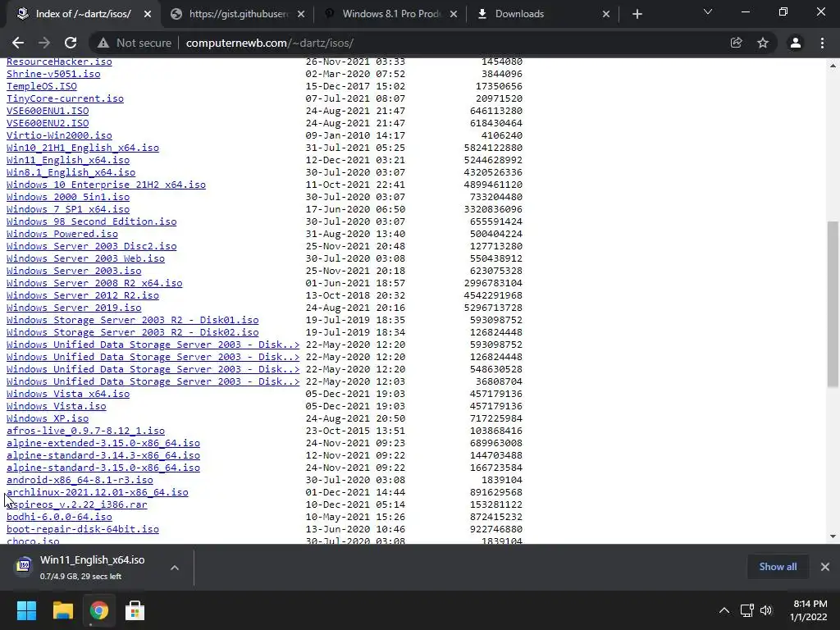The image size is (840, 630).
Task: Open Microsoft Store from the taskbar
Action: pos(135,610)
